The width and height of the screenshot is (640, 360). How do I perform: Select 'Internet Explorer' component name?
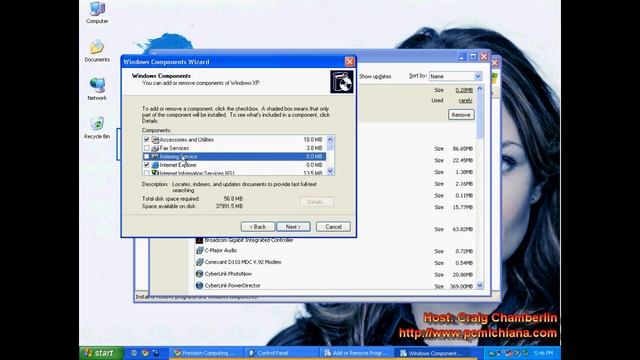point(178,165)
